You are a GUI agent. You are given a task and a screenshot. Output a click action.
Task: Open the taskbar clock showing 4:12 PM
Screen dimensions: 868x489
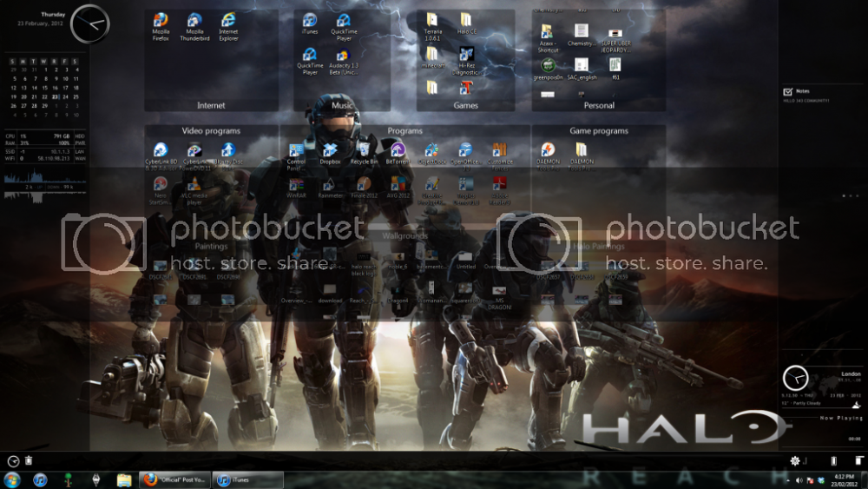tap(845, 480)
